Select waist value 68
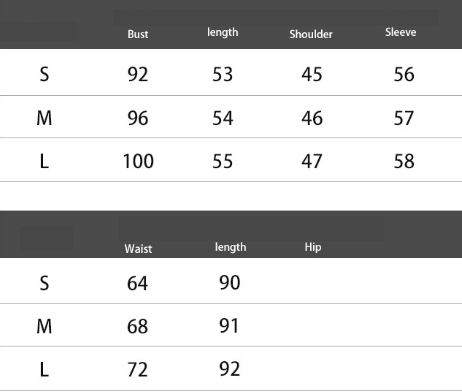 [137, 326]
